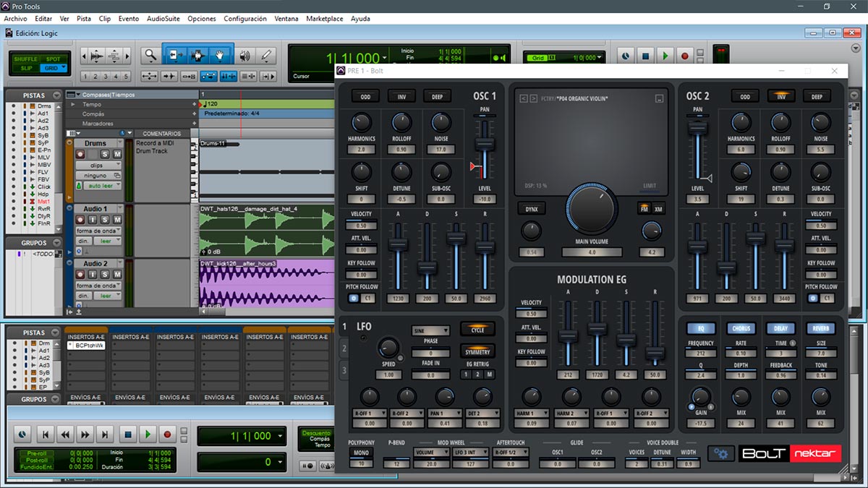868x488 pixels.
Task: Toggle OSC 1 ODD button
Action: [365, 96]
